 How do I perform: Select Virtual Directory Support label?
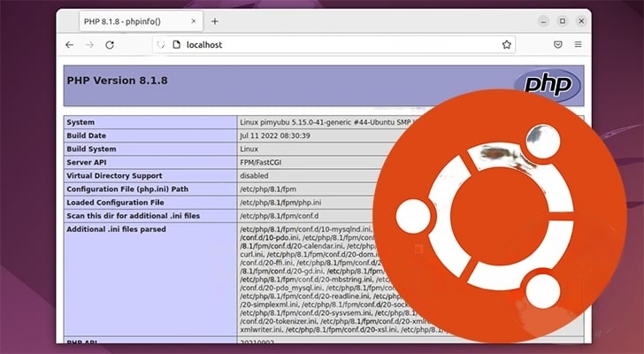click(x=114, y=176)
